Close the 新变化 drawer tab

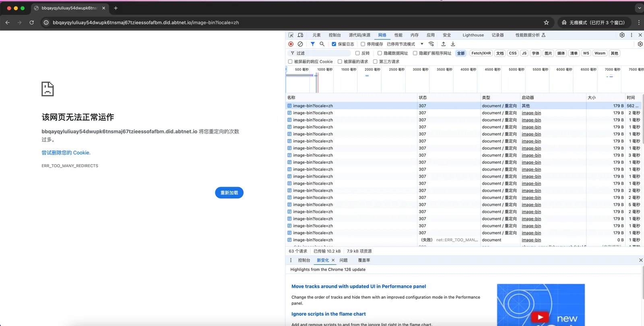click(333, 260)
